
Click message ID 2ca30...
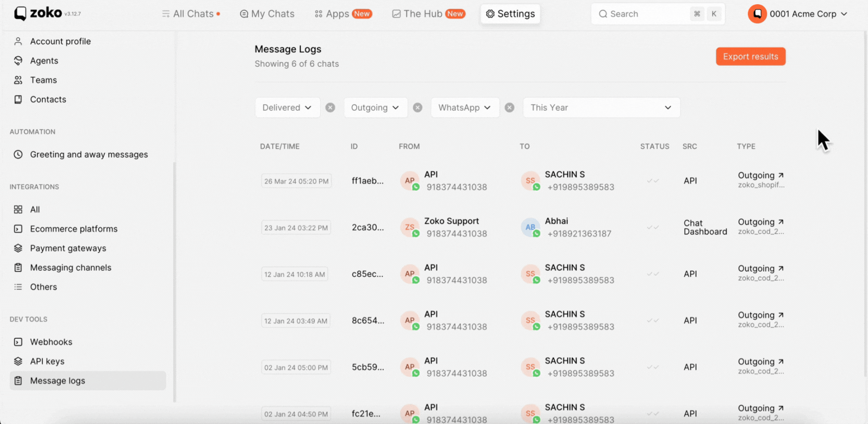click(x=368, y=228)
